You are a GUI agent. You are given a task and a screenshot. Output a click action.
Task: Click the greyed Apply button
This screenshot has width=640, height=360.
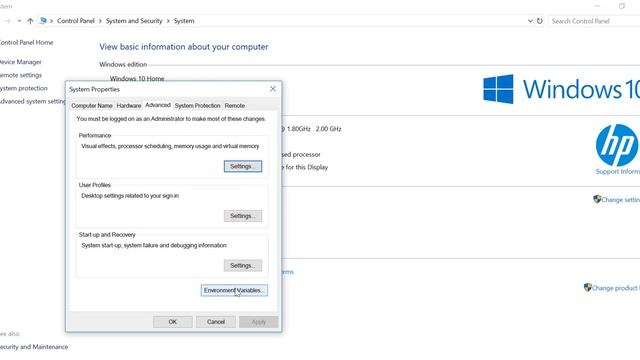point(258,322)
